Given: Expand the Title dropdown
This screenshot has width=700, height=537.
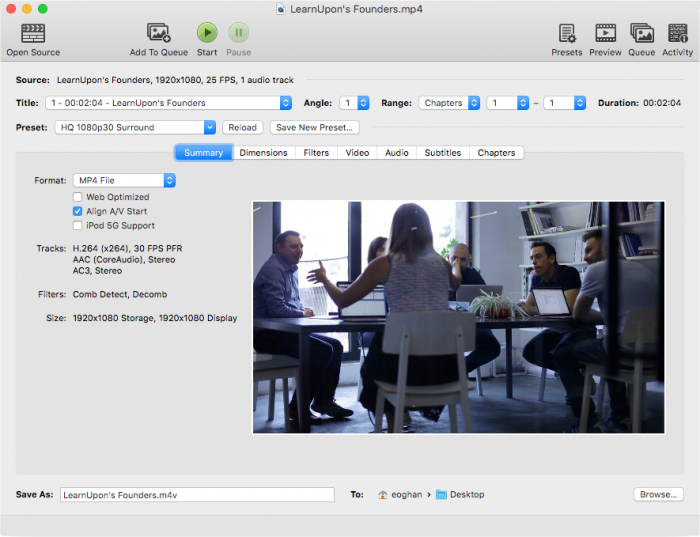Looking at the screenshot, I should [x=168, y=103].
